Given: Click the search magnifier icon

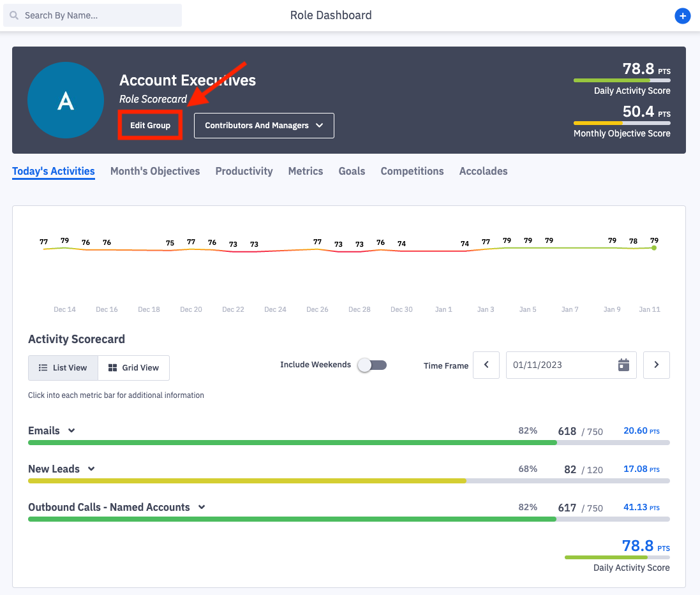Looking at the screenshot, I should 14,15.
